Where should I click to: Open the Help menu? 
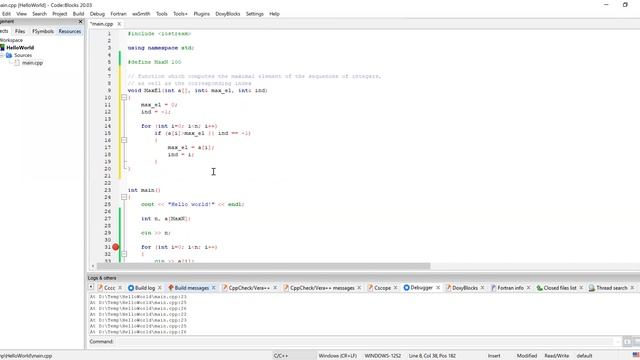[x=274, y=14]
